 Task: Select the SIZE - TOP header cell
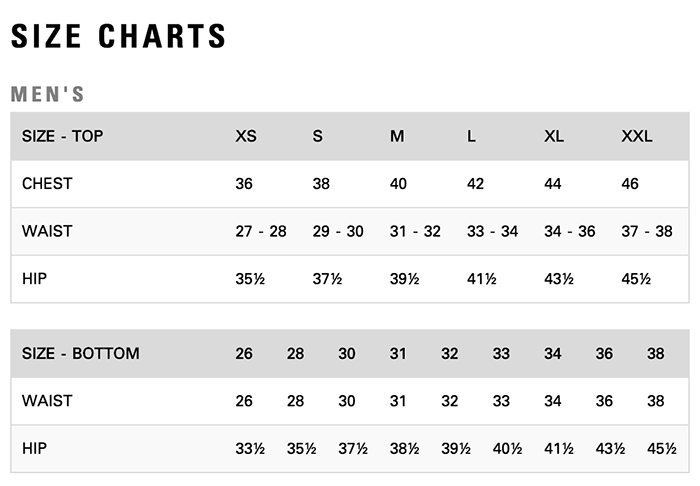[62, 136]
